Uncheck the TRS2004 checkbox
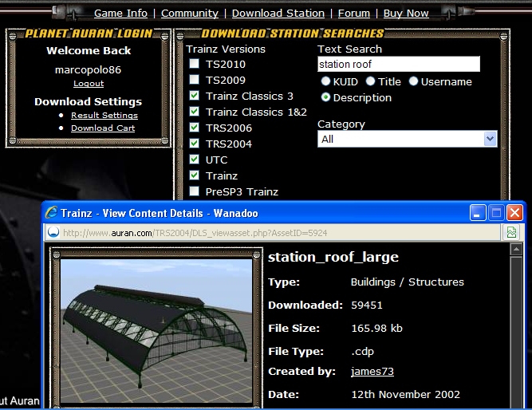Image resolution: width=532 pixels, height=410 pixels. (x=194, y=144)
